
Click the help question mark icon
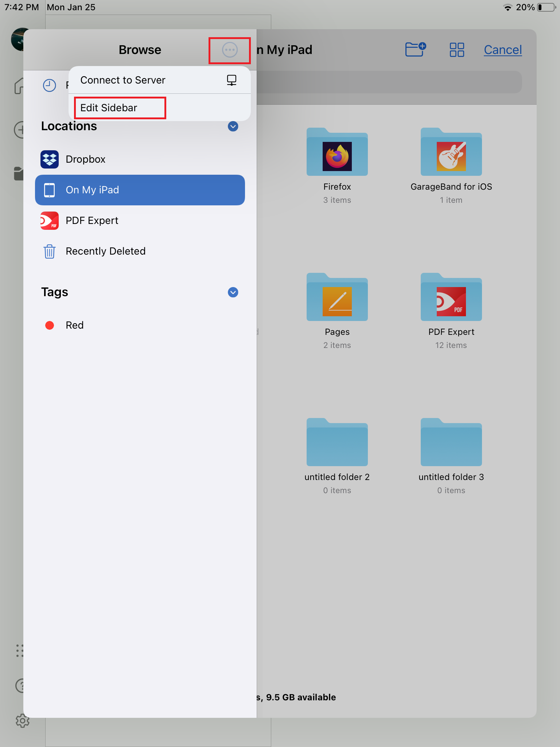[20, 686]
